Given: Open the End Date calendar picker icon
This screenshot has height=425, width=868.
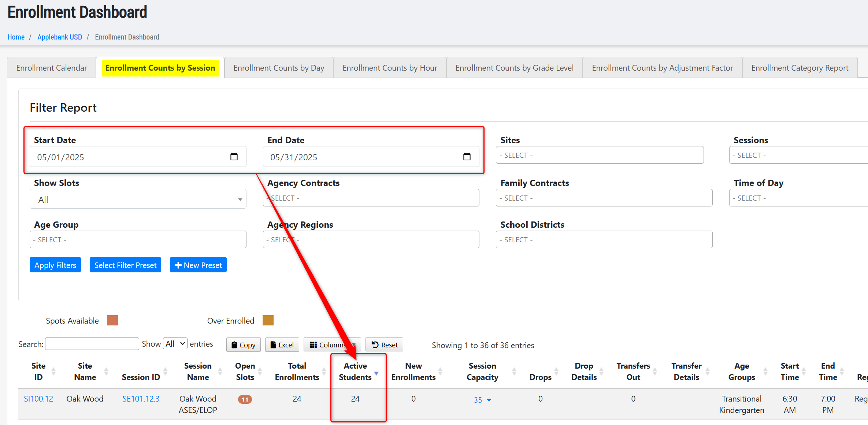Looking at the screenshot, I should pyautogui.click(x=467, y=157).
